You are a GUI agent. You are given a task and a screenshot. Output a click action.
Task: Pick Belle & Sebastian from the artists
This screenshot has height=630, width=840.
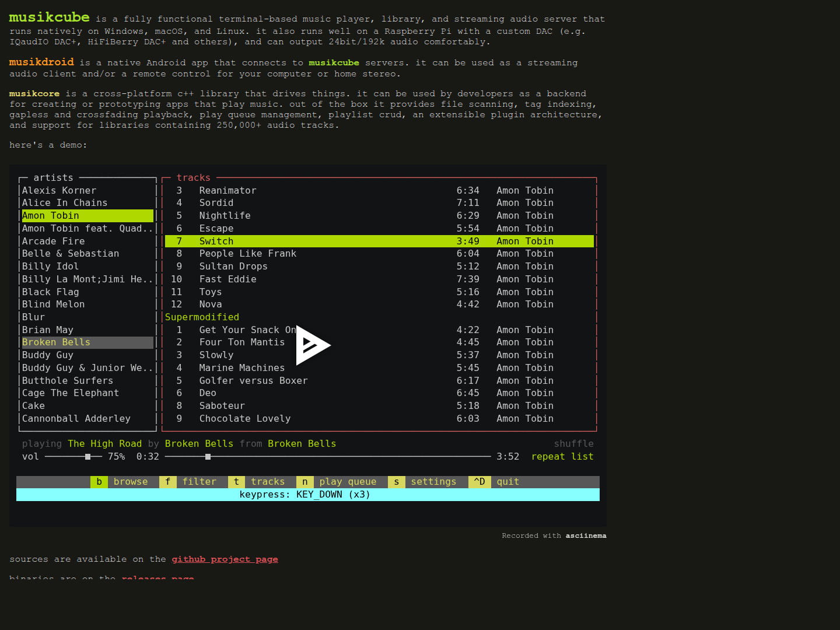point(87,254)
